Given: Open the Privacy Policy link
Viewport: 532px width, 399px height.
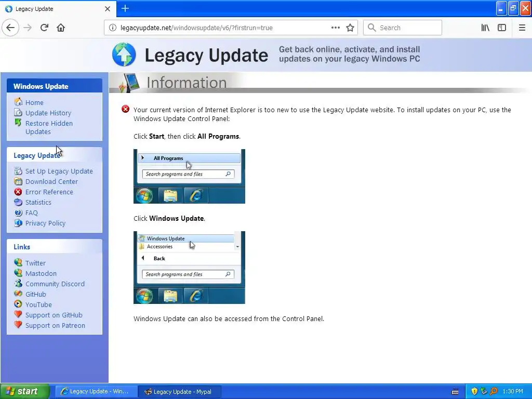Looking at the screenshot, I should point(46,223).
